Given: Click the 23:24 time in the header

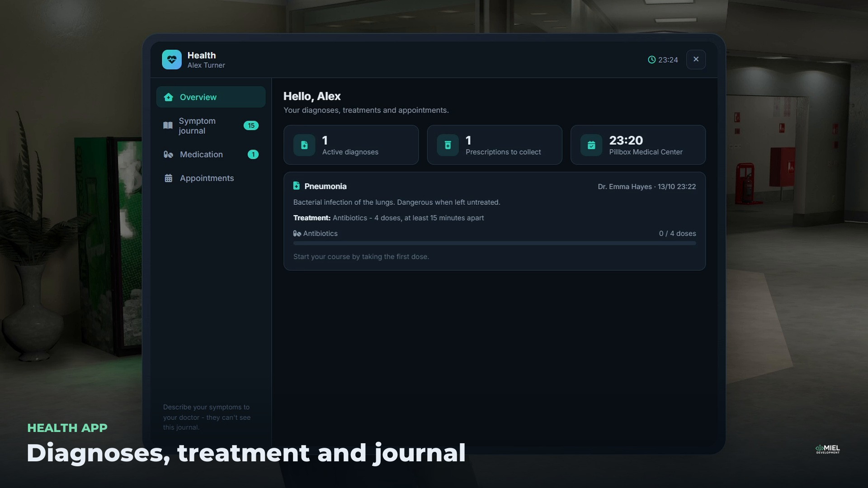Looking at the screenshot, I should click(668, 60).
